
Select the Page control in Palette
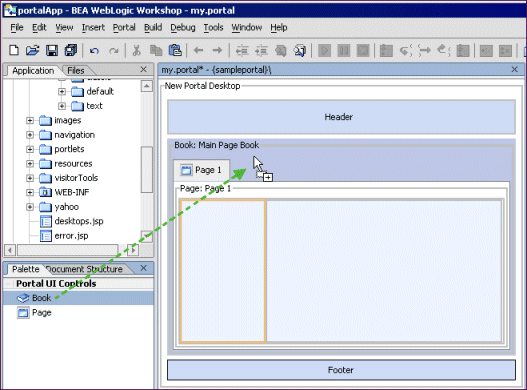point(78,313)
